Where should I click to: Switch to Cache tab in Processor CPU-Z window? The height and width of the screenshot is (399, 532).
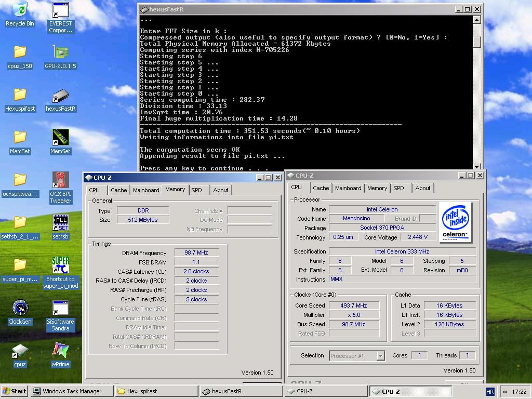click(x=321, y=188)
